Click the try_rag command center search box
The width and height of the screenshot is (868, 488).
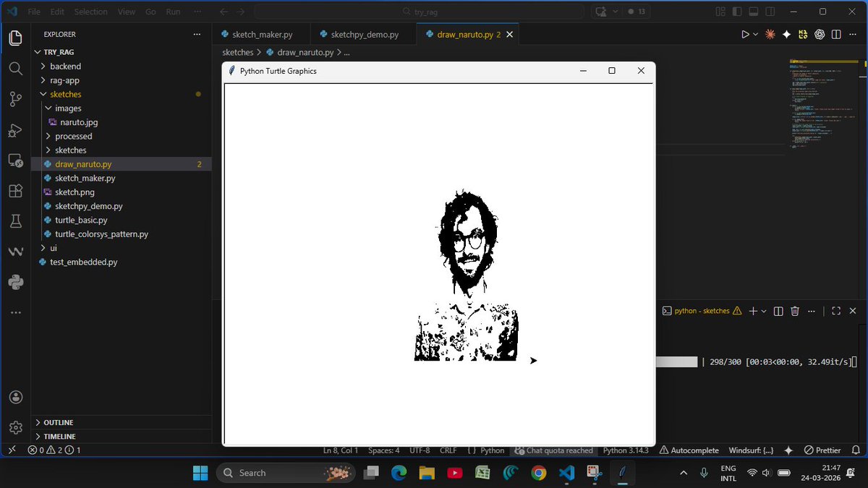tap(419, 12)
